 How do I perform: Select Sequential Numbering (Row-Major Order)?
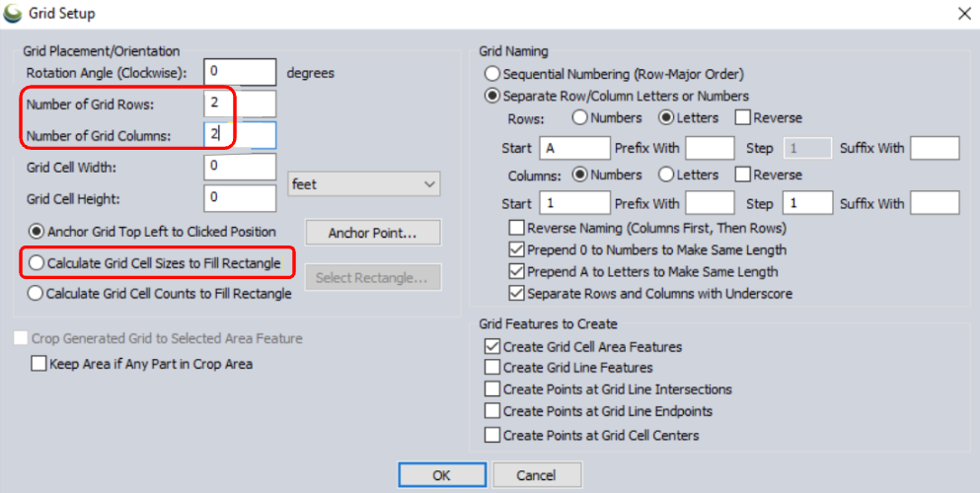click(x=491, y=74)
